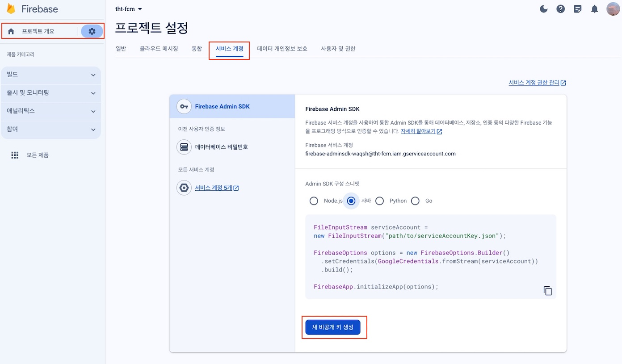622x364 pixels.
Task: Go to 프로젝트 개요
Action: 38,31
